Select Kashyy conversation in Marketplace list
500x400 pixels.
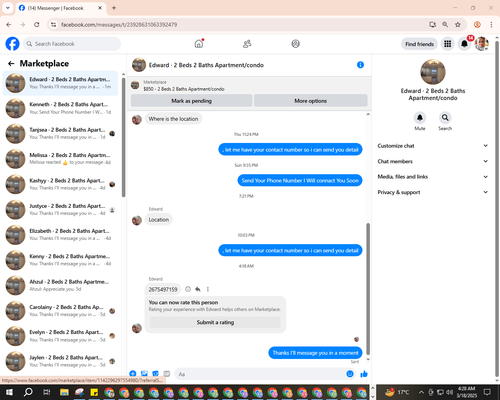[x=60, y=184]
